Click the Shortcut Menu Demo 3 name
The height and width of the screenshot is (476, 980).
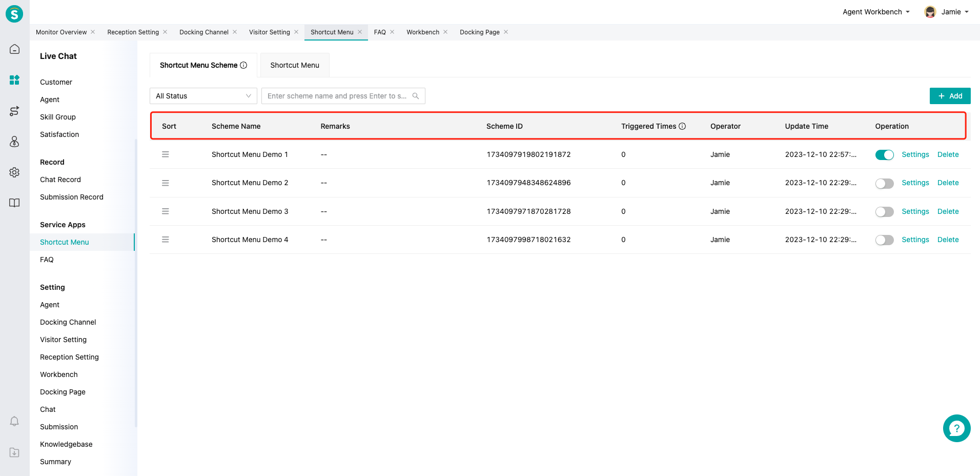(250, 211)
